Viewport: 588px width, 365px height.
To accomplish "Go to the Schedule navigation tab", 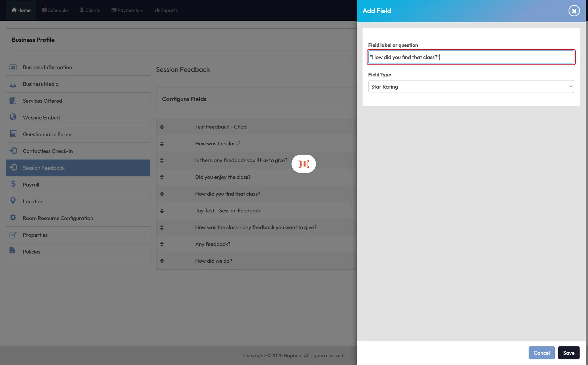I will tap(55, 10).
